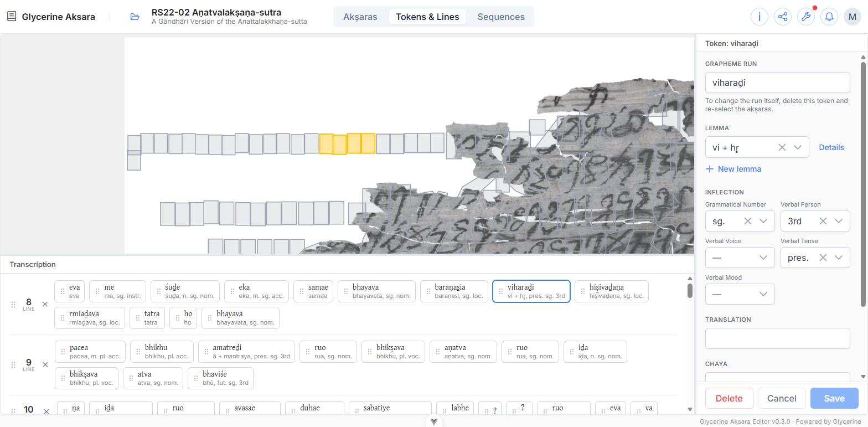This screenshot has height=427, width=868.
Task: Collapse the bottom panel chevron
Action: pos(434,421)
